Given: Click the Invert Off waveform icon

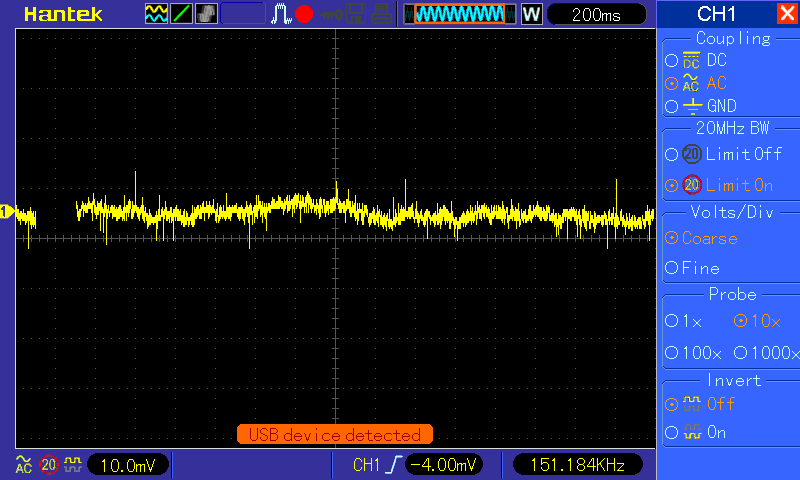Looking at the screenshot, I should click(x=692, y=403).
